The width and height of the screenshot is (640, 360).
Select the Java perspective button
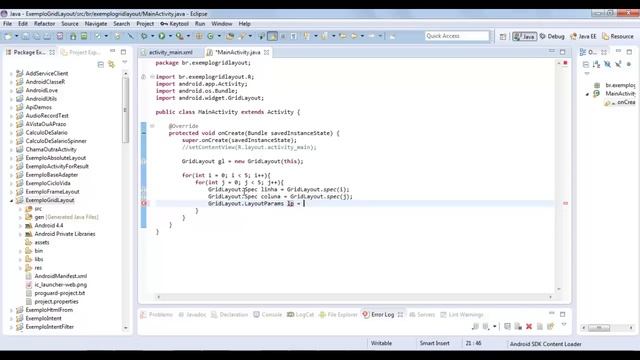[524, 36]
